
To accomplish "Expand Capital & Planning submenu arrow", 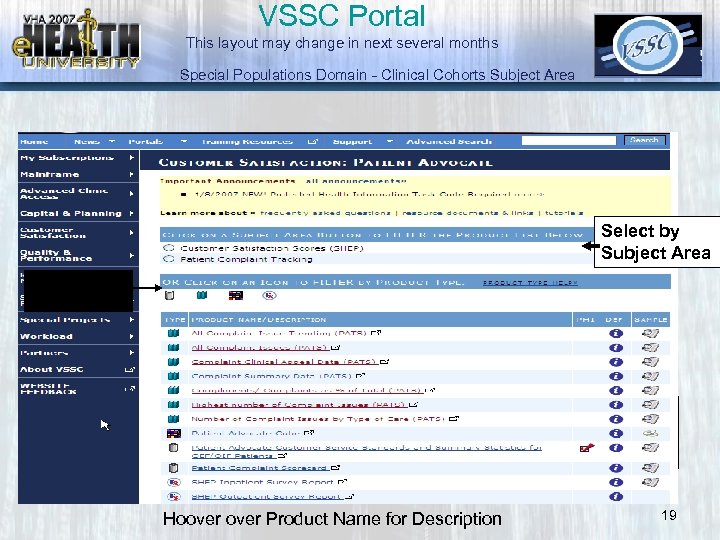I will [x=132, y=214].
